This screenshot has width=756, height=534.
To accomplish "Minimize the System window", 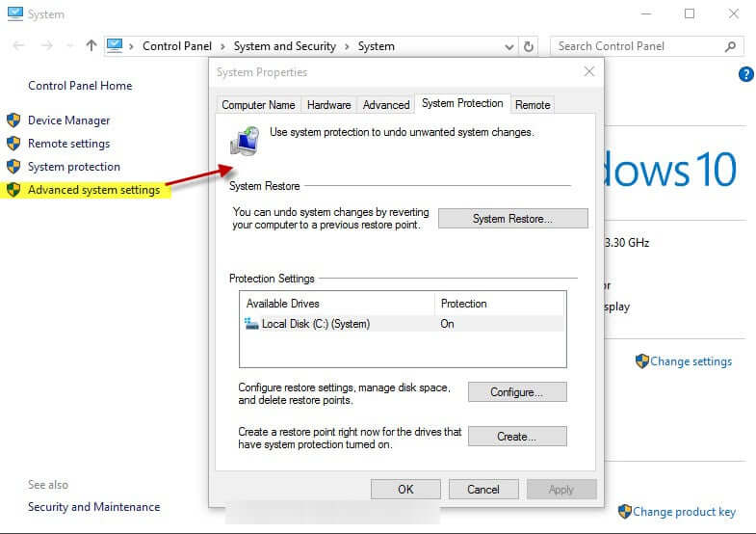I will (646, 13).
